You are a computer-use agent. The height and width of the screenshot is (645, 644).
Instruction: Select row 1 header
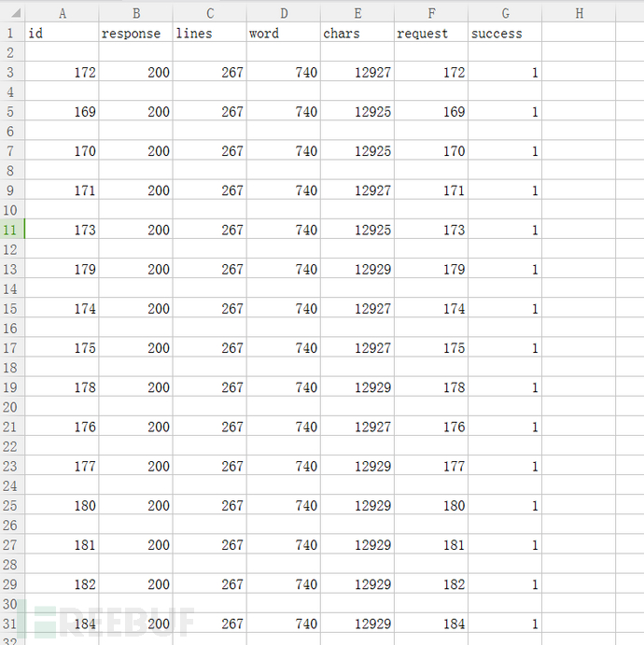tap(12, 33)
